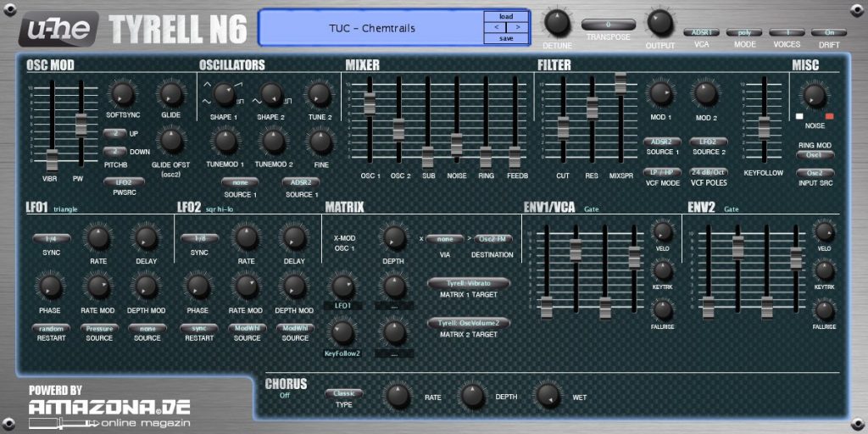Select red noise color switch
This screenshot has height=434, width=868.
829,116
